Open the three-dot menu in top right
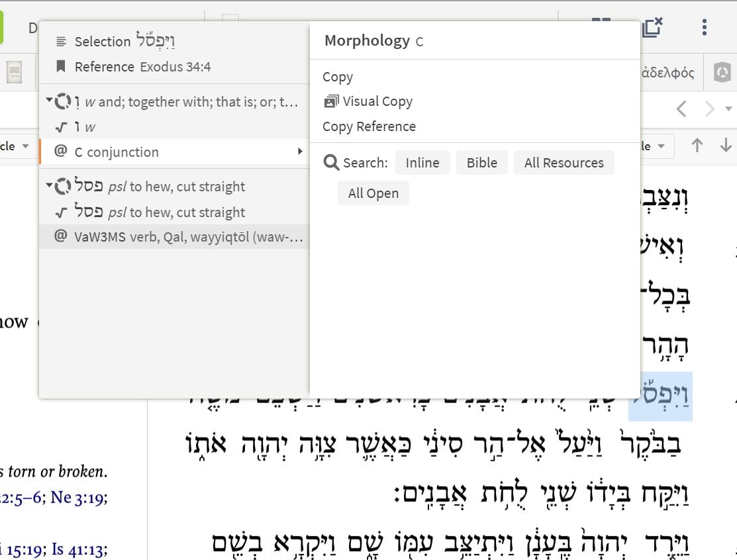 pos(704,27)
